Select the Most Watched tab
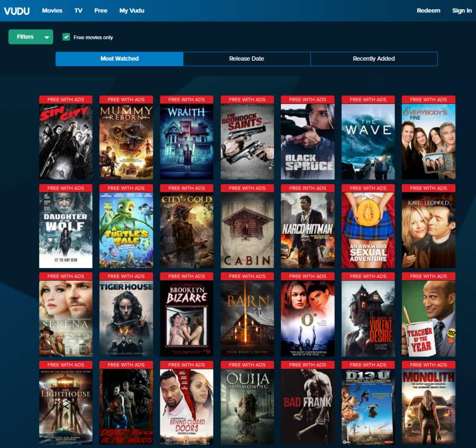Screen dimensions: 476x448 (x=119, y=59)
